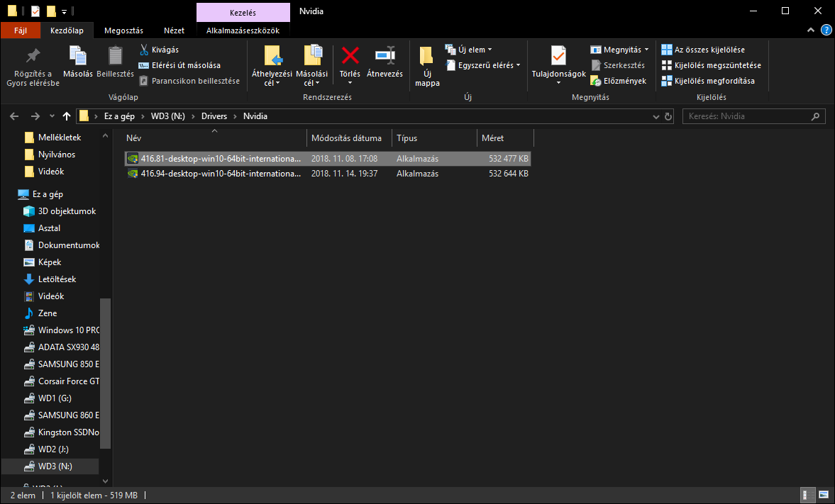835x504 pixels.
Task: Expand the Új elem dropdown
Action: pos(490,50)
